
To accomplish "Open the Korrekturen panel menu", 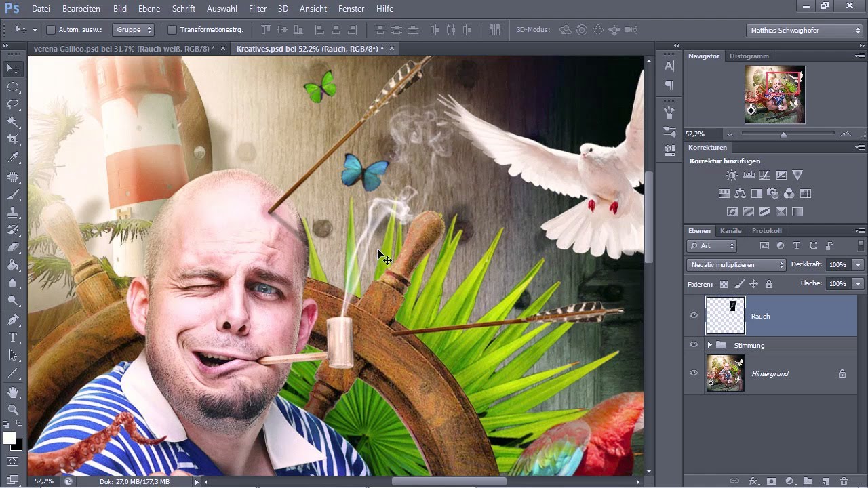I will [x=860, y=148].
